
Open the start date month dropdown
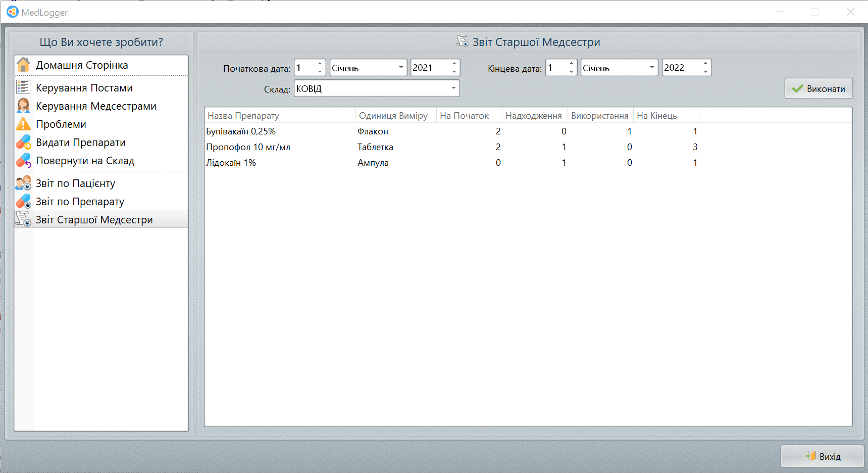tap(401, 68)
